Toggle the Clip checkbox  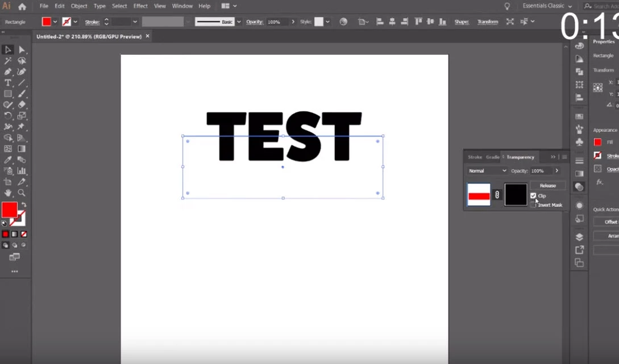(x=533, y=195)
